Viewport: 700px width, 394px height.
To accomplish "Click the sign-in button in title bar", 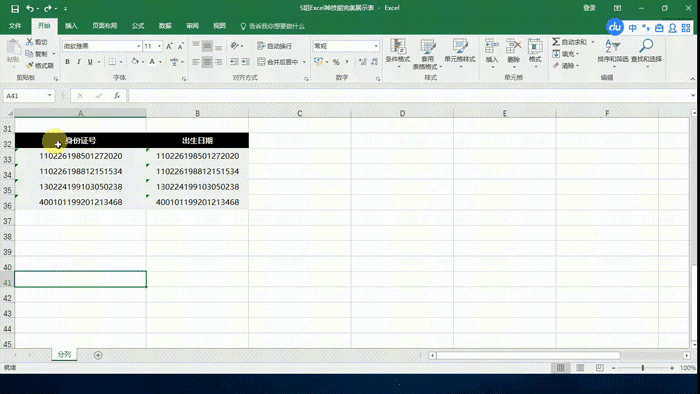I will tap(589, 8).
